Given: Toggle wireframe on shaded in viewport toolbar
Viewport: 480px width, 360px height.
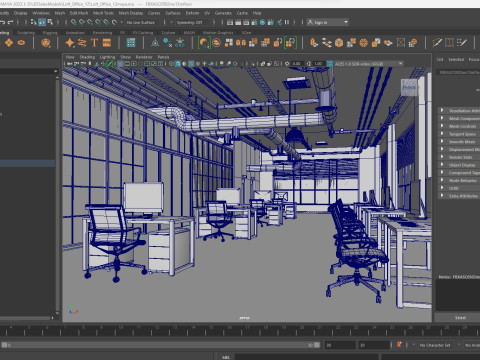Looking at the screenshot, I should click(191, 63).
